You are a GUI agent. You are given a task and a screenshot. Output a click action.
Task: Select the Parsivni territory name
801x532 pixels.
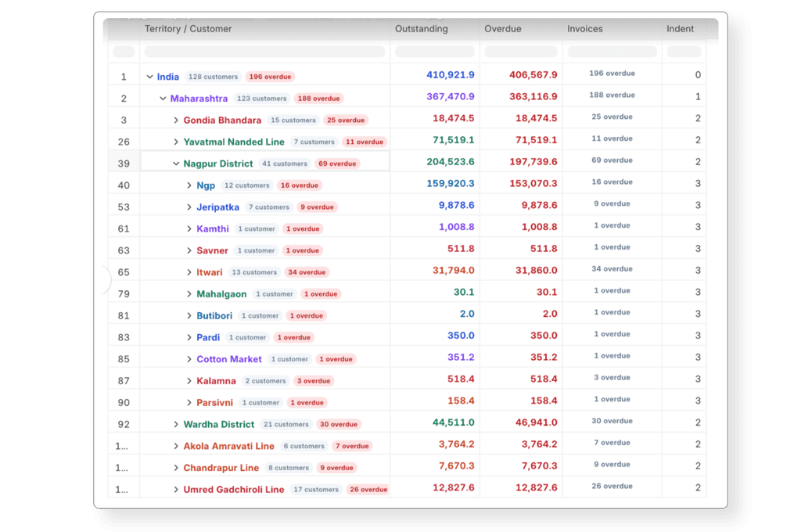coord(214,402)
